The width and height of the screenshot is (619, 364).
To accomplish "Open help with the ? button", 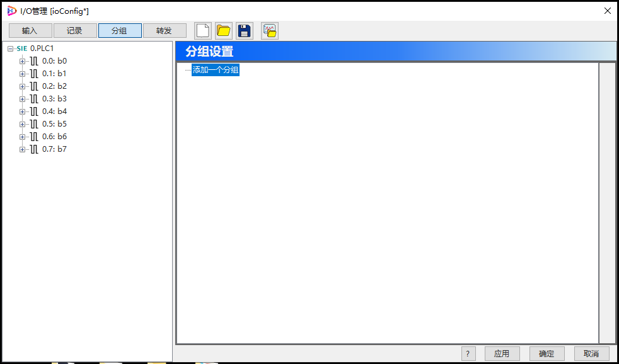I will tap(468, 353).
